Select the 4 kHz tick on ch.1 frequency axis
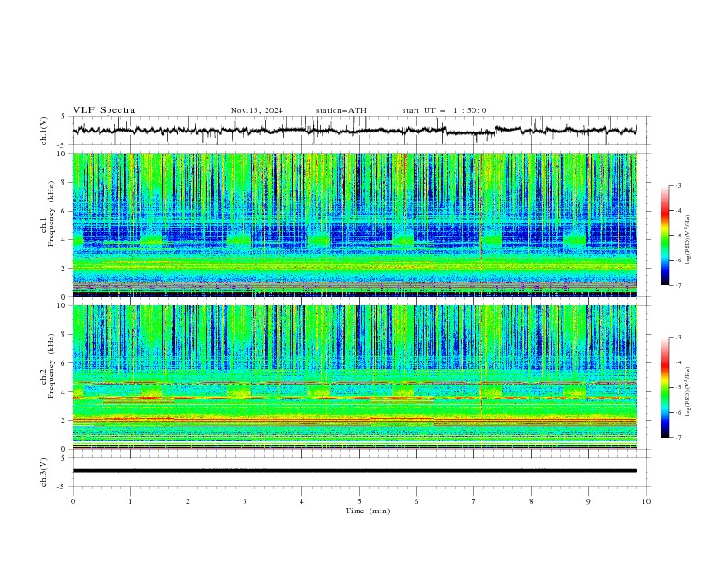Screen dimensions: 728x563 coord(65,240)
